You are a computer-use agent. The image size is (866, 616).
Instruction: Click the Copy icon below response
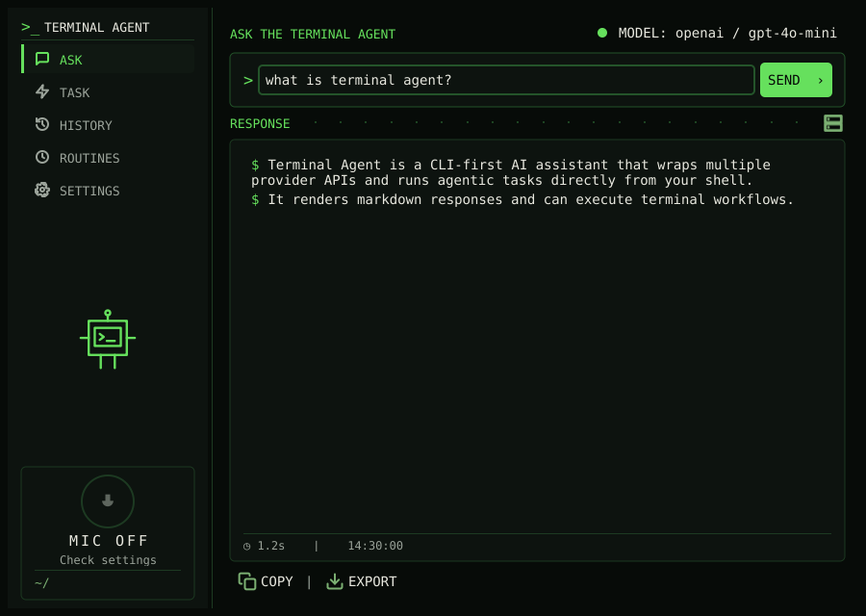click(x=247, y=581)
